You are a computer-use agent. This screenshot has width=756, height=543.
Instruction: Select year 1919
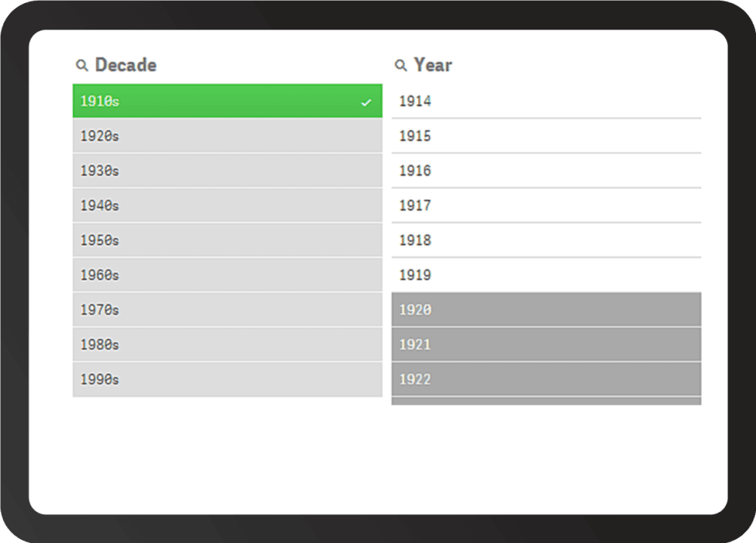tap(546, 275)
